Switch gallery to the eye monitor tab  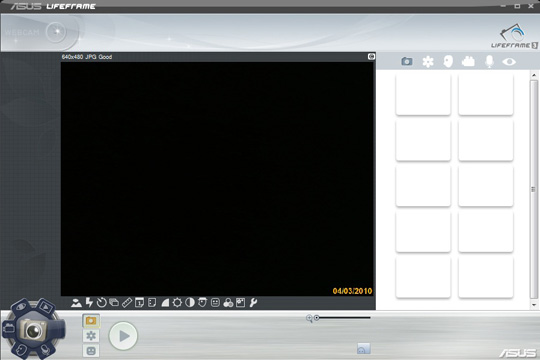pyautogui.click(x=509, y=62)
